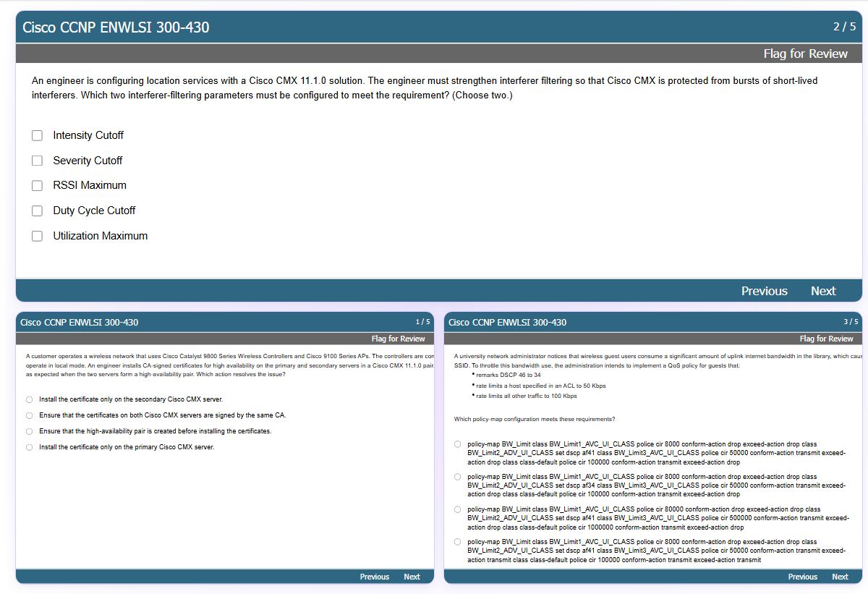Select the Duty Cycle Cutoff checkbox
The image size is (868, 594).
tap(38, 211)
